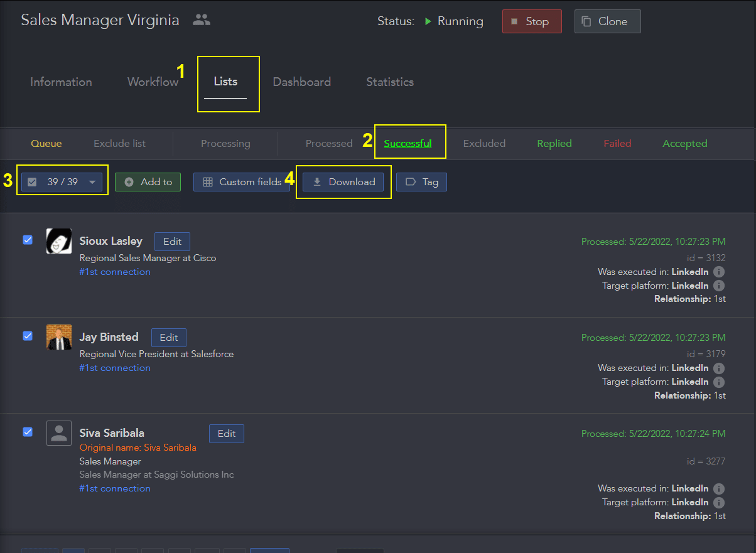
Task: Expand the 39 / 39 selection dropdown arrow
Action: point(92,182)
